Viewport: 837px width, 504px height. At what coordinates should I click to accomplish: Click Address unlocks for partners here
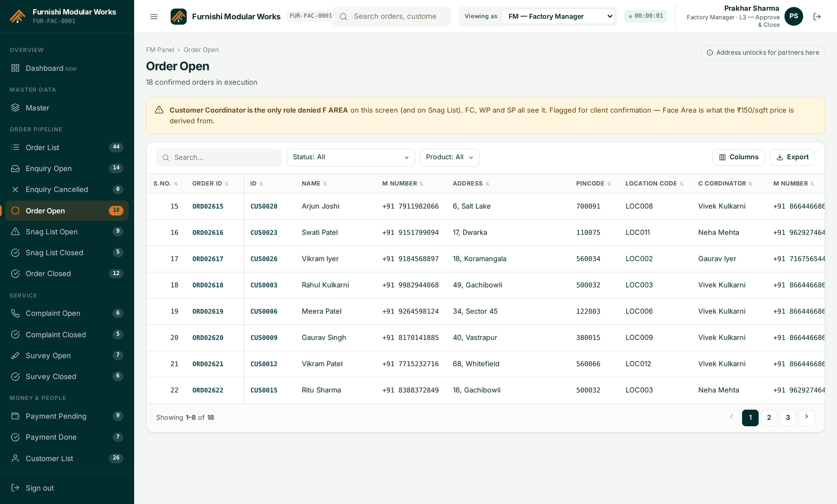tap(762, 53)
